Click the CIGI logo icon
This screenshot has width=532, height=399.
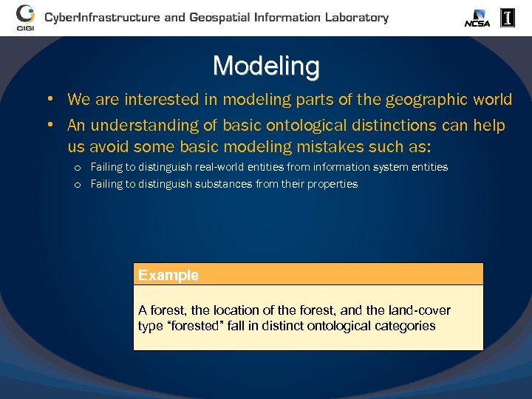(25, 18)
